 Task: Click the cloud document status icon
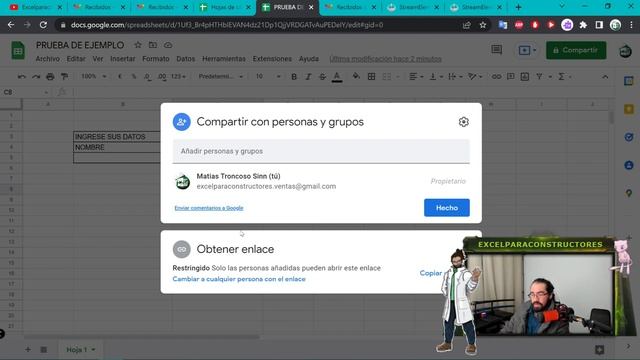tap(168, 45)
